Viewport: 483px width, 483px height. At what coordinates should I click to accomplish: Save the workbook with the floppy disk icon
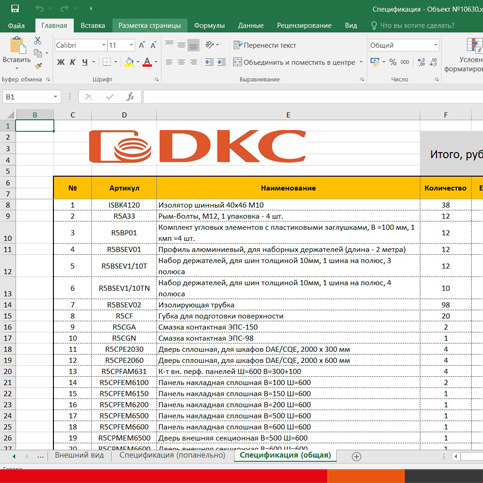coord(15,8)
